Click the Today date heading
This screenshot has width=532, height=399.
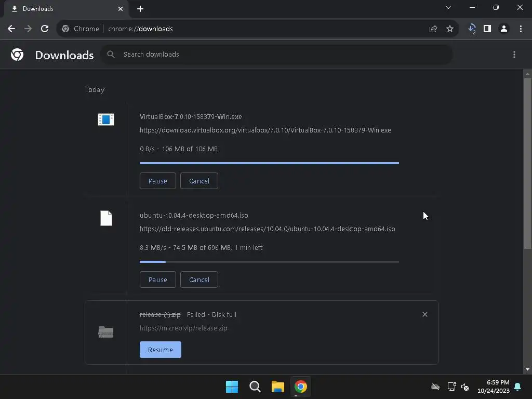pos(95,89)
